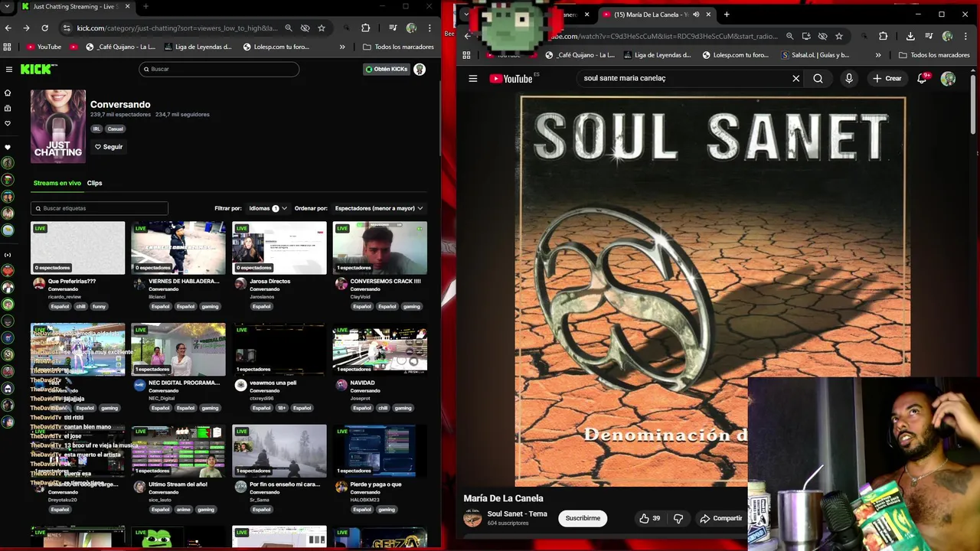980x551 pixels.
Task: Click IRL tag under Conversando
Action: click(96, 129)
